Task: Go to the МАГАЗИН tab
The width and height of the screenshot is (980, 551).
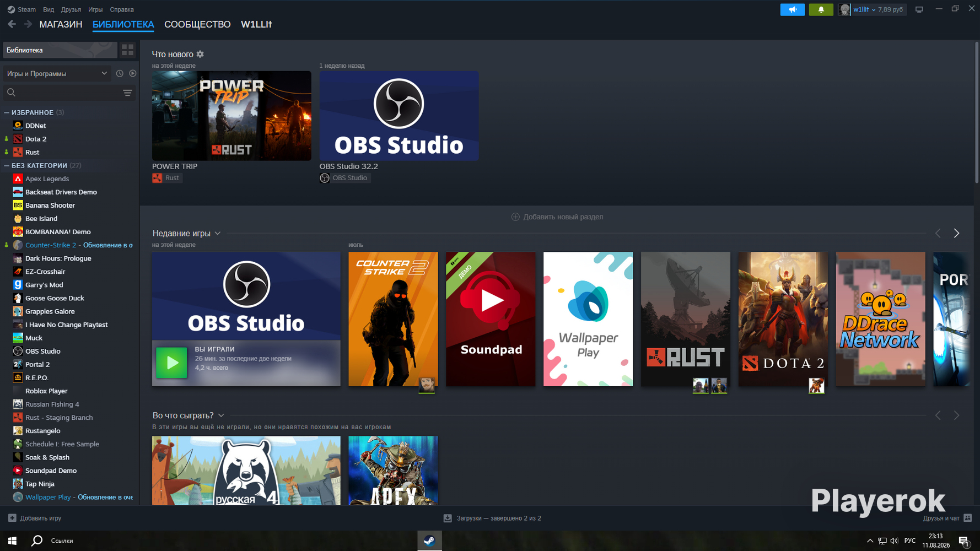Action: pyautogui.click(x=61, y=24)
